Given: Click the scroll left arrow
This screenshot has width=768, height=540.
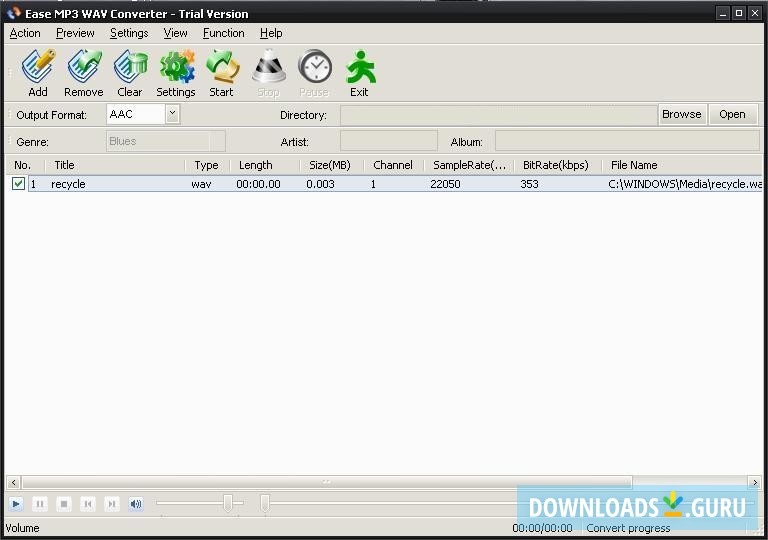Looking at the screenshot, I should pos(14,482).
